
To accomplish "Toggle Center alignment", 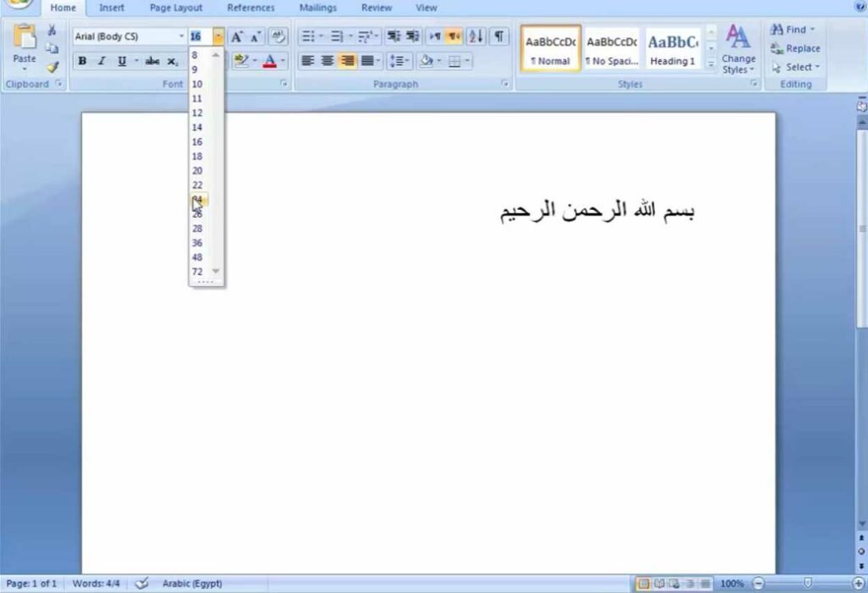I will 328,61.
